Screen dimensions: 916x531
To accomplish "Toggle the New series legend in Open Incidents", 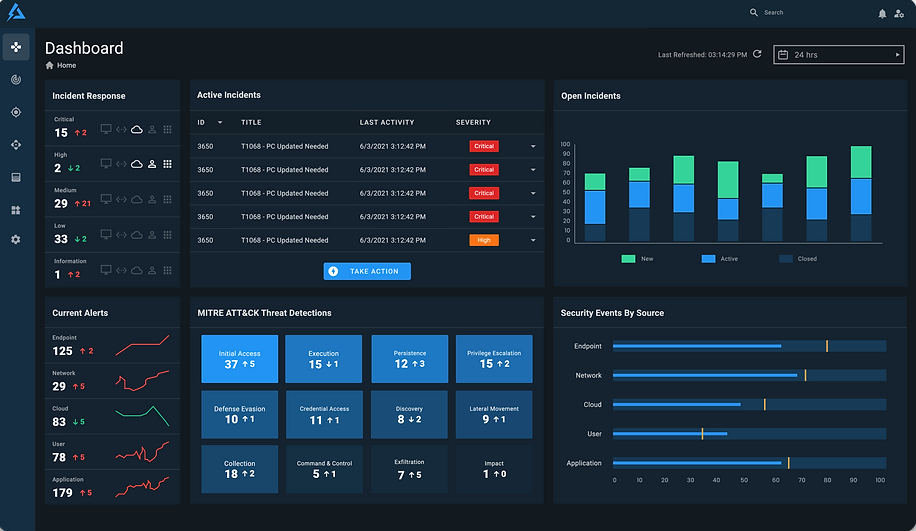I will pos(637,259).
